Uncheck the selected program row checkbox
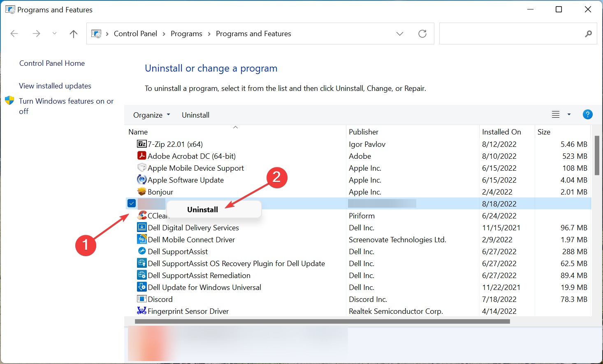Image resolution: width=603 pixels, height=364 pixels. click(132, 203)
